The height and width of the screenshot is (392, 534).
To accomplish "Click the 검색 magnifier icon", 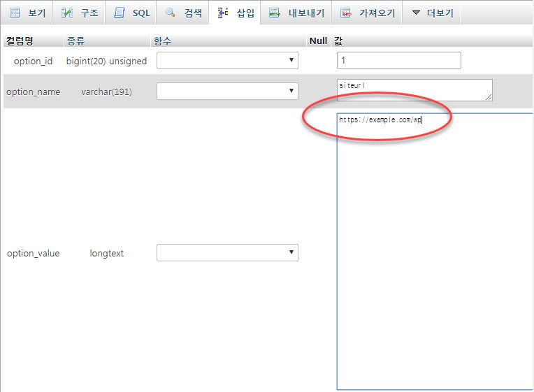I will point(170,13).
